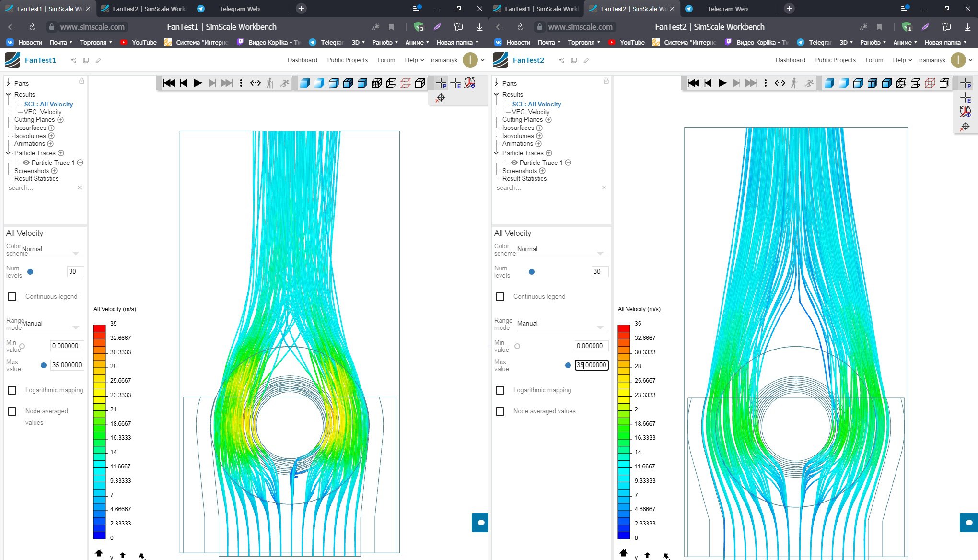Enable Continuous legend in FanTest1
The height and width of the screenshot is (560, 978).
(x=12, y=297)
